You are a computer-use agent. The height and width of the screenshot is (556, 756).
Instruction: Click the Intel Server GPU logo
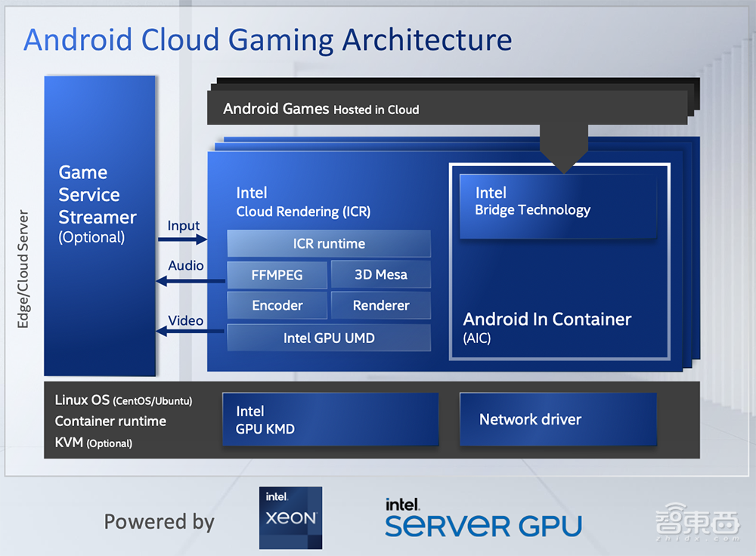click(483, 518)
